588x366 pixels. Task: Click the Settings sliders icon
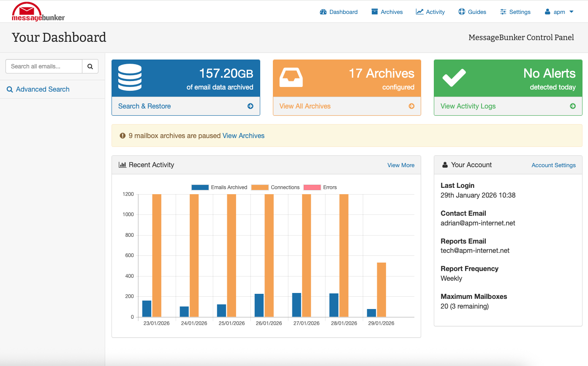[503, 12]
